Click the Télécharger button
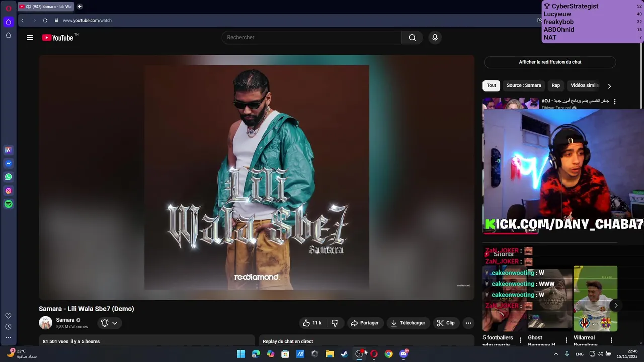The height and width of the screenshot is (362, 644). coord(408,323)
